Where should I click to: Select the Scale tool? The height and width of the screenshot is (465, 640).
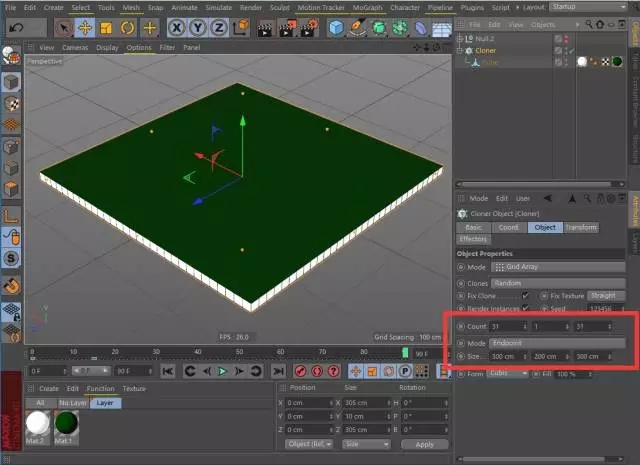106,27
